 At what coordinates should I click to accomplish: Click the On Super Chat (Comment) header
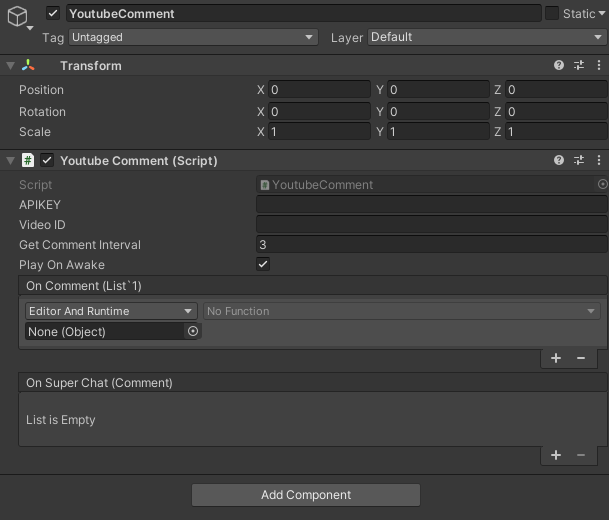click(x=313, y=383)
